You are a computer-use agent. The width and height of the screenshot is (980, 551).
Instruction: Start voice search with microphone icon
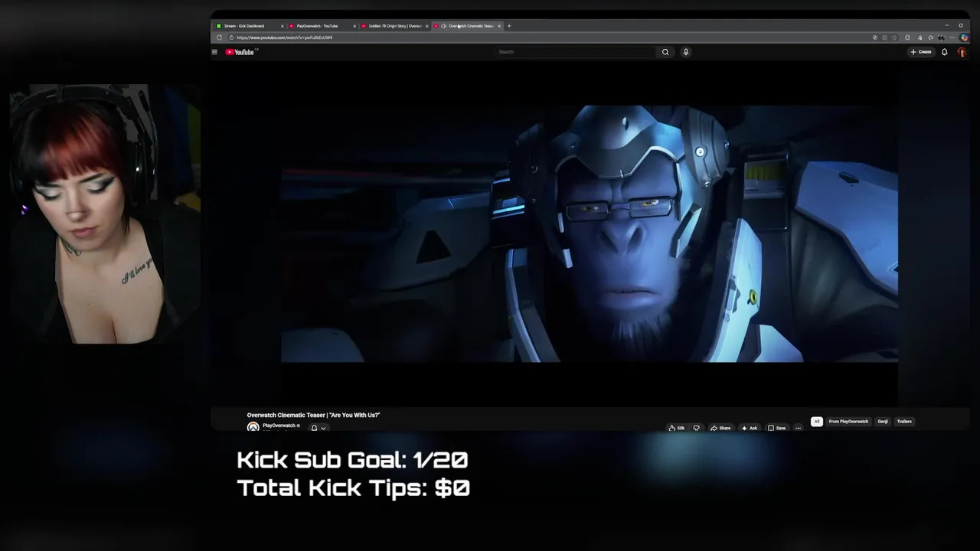click(686, 52)
